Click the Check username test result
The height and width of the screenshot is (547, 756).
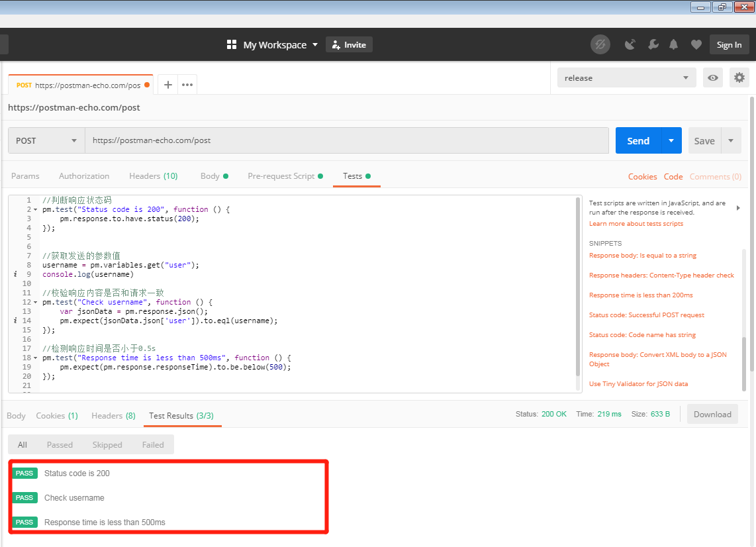[74, 498]
